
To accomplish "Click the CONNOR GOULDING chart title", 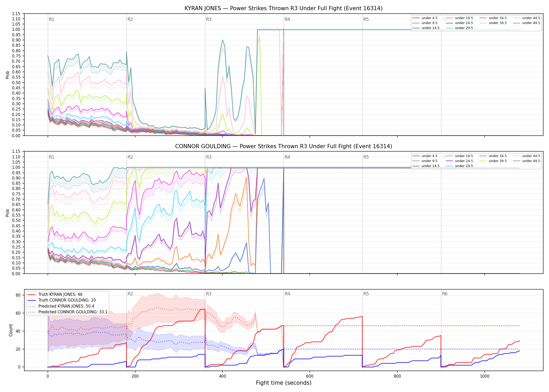I will click(283, 146).
